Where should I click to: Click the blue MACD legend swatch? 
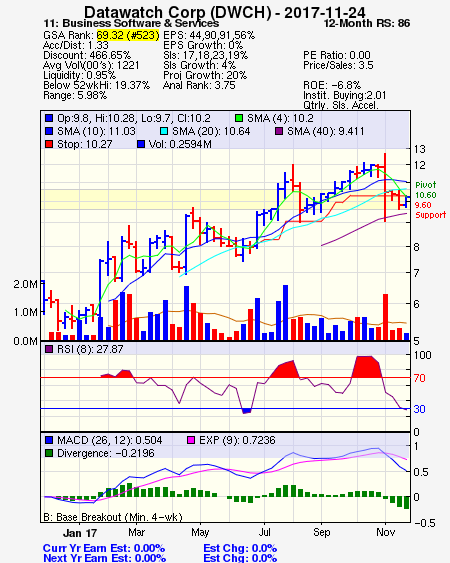point(49,440)
